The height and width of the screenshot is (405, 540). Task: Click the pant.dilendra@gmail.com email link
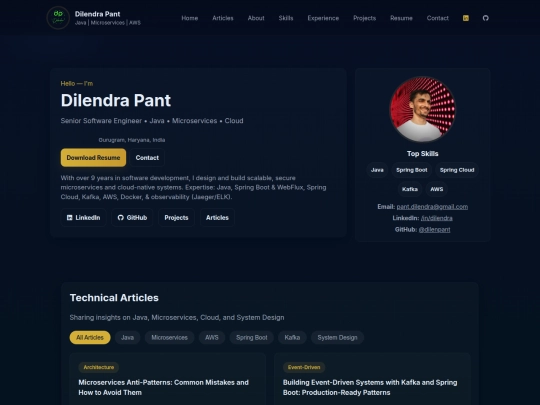pyautogui.click(x=432, y=207)
